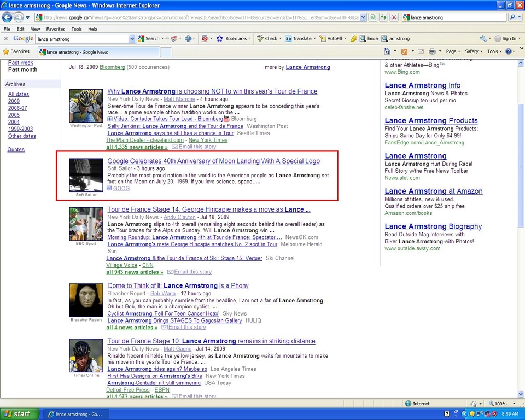525x420 pixels.
Task: Click the Read Mail envelope icon
Action: (421, 51)
